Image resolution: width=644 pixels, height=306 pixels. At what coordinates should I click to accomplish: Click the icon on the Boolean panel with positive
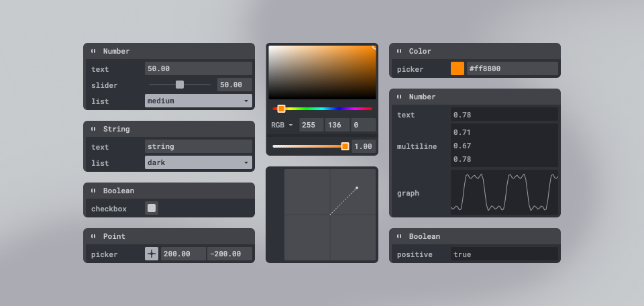[x=399, y=236]
